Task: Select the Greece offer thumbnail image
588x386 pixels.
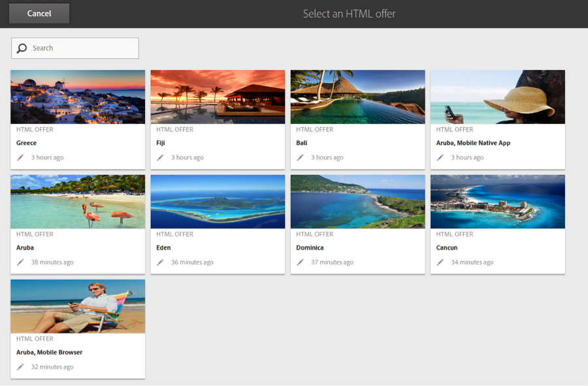Action: 78,97
